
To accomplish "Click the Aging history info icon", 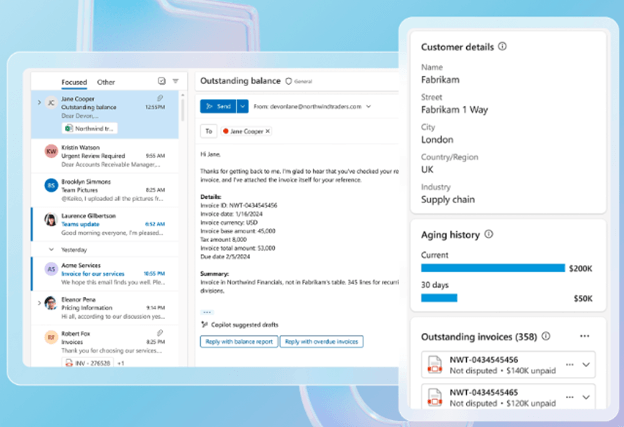I will pyautogui.click(x=489, y=234).
